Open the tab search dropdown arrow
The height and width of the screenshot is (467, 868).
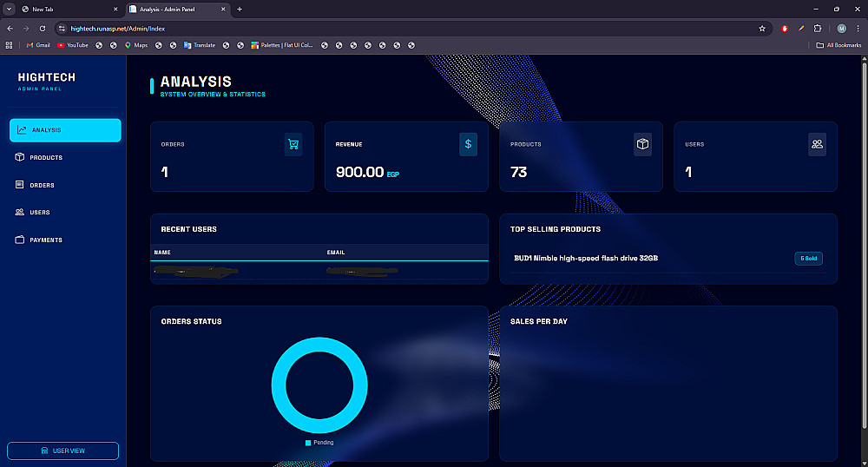pos(9,9)
